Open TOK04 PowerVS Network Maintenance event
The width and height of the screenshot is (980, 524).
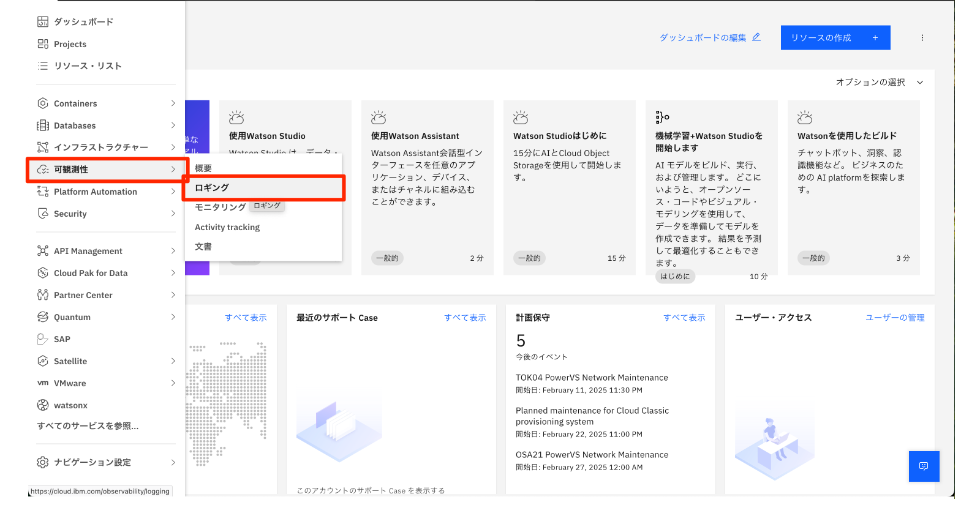[x=592, y=378]
